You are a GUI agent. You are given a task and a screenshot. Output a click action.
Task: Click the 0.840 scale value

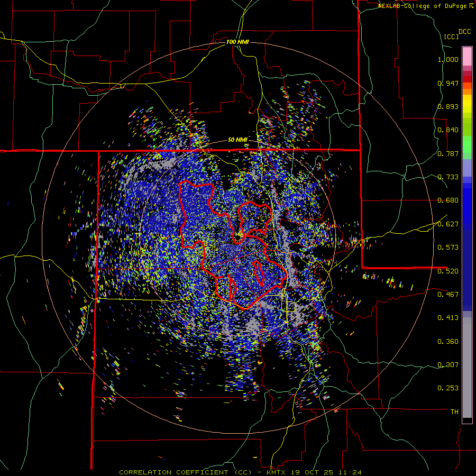click(x=448, y=130)
